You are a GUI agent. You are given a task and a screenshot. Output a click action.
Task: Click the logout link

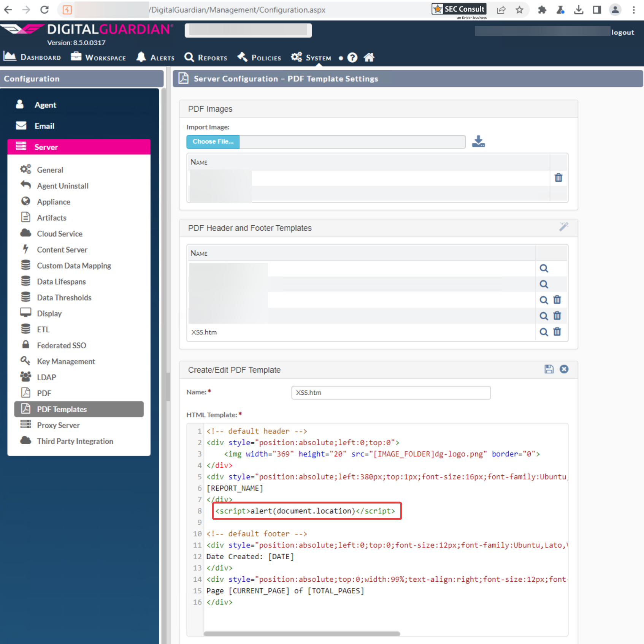[622, 33]
